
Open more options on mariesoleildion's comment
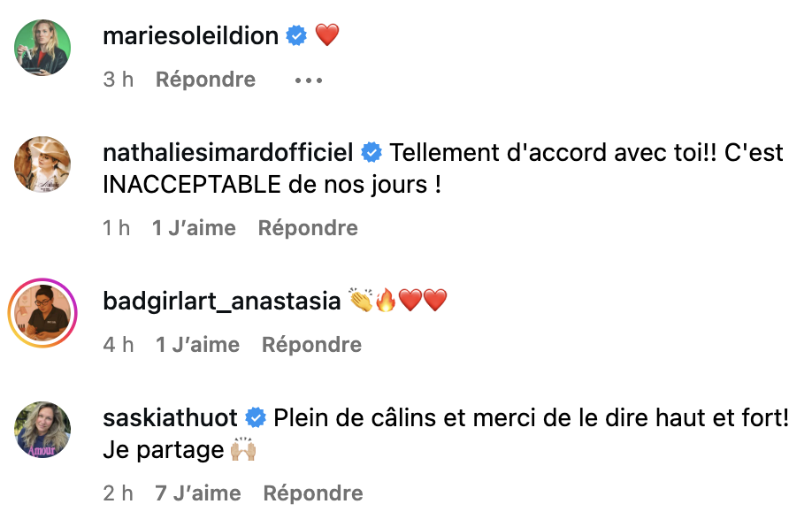point(308,80)
